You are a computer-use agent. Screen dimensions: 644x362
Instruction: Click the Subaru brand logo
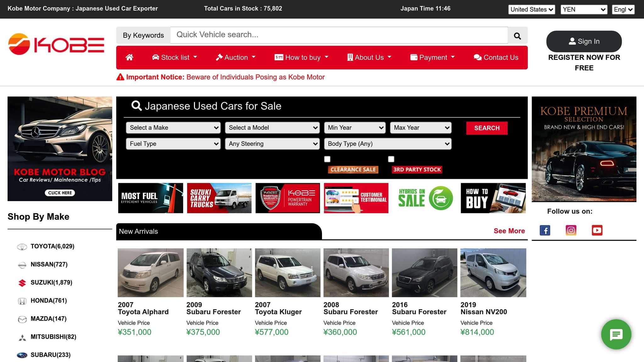point(22,355)
